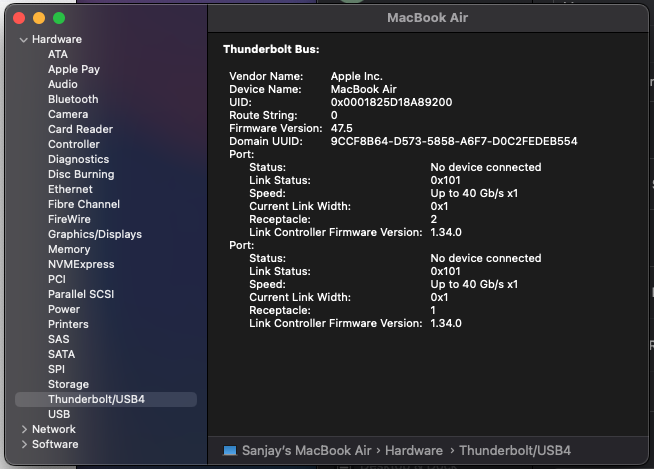654x469 pixels.
Task: Open Printers entry
Action: [68, 325]
